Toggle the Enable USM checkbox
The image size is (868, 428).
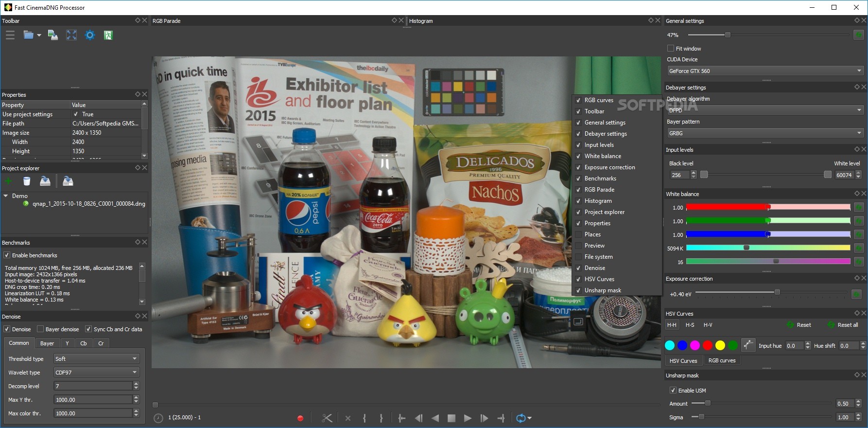[673, 390]
